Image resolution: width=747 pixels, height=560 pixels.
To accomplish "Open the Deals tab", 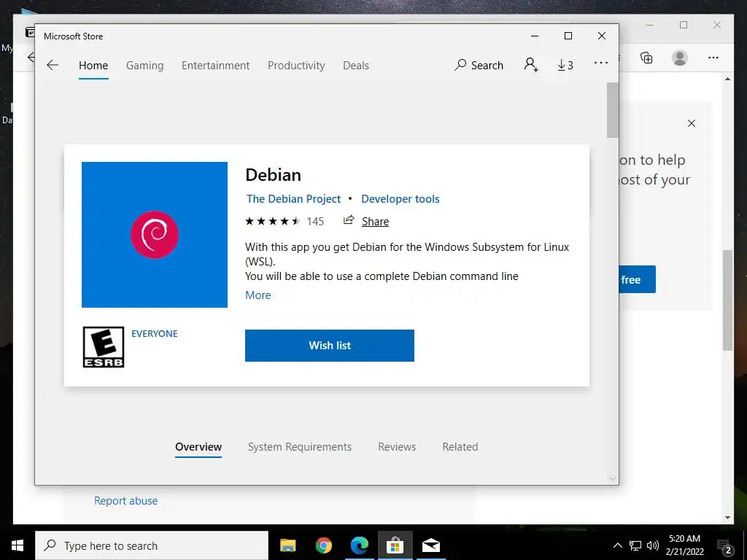I will (356, 65).
